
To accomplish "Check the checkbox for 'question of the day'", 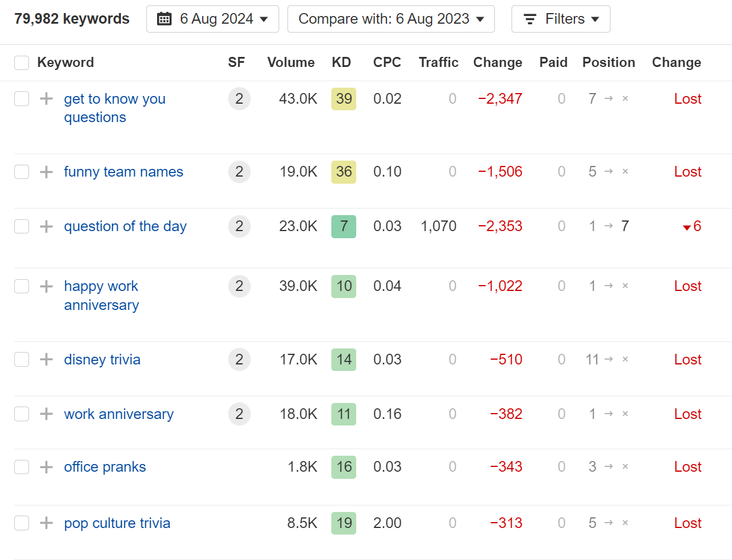I will [21, 226].
